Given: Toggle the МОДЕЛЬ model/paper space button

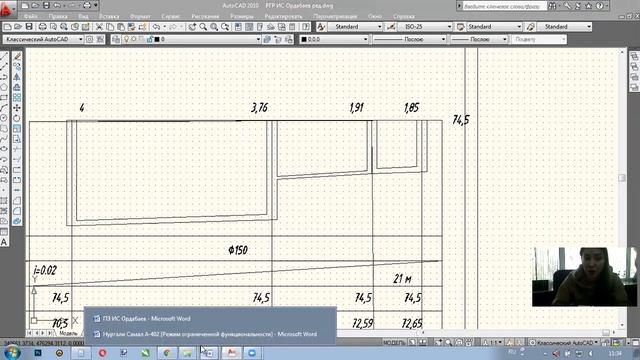Looking at the screenshot, I should pyautogui.click(x=394, y=343).
